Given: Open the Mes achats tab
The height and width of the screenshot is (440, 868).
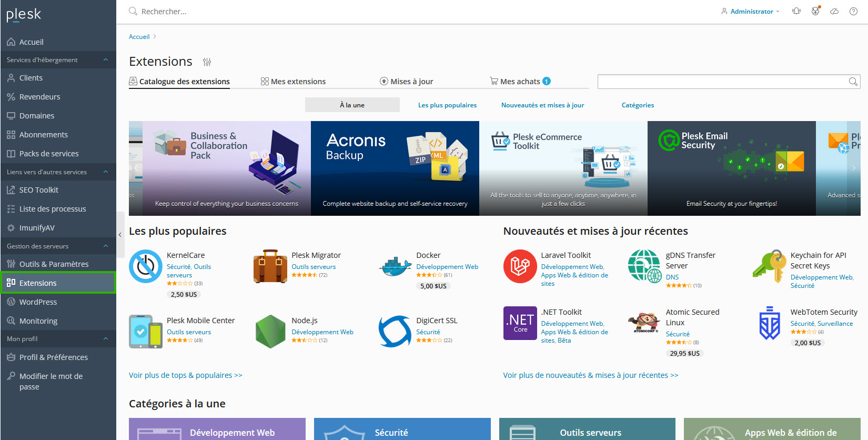Looking at the screenshot, I should 520,82.
